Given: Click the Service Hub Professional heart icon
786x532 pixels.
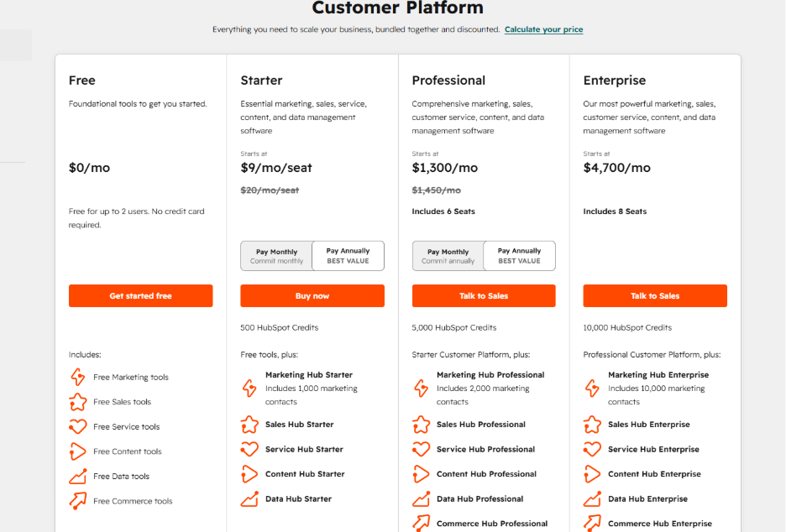Looking at the screenshot, I should (421, 449).
